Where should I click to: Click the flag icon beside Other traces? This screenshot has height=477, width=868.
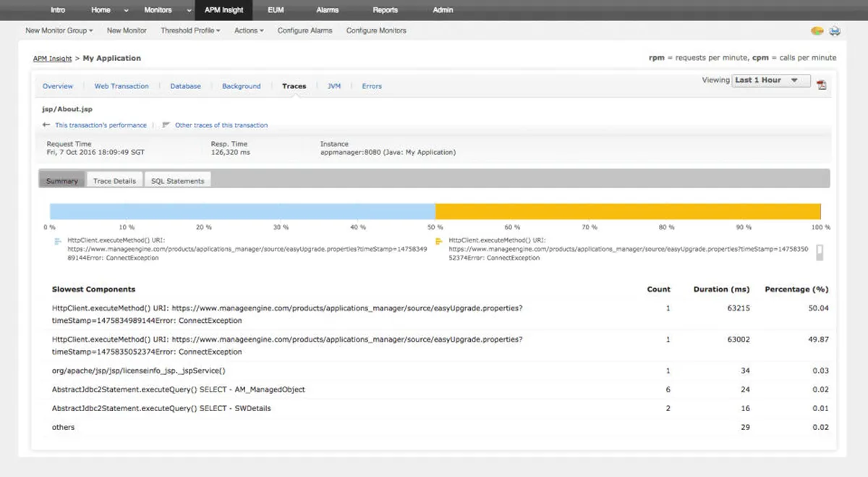[x=166, y=125]
